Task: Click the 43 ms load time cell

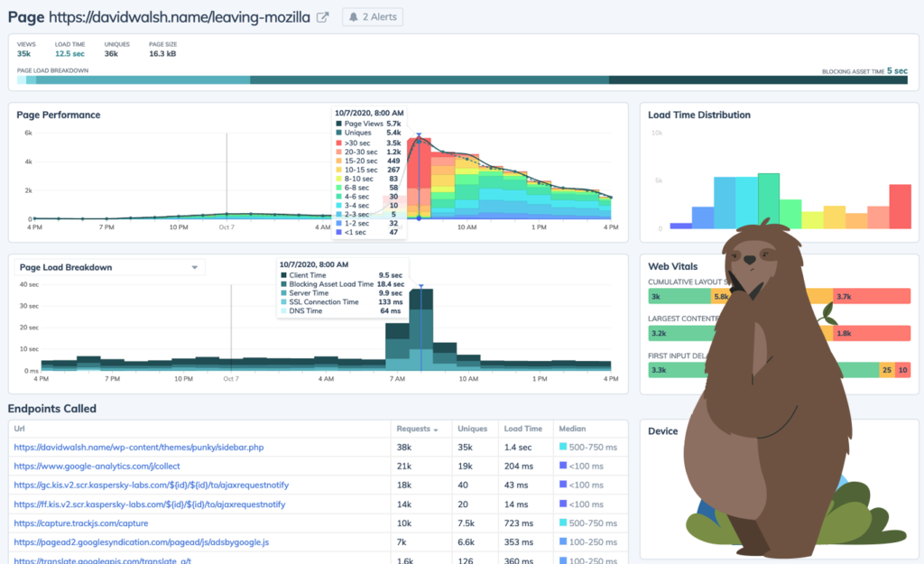Action: point(516,485)
